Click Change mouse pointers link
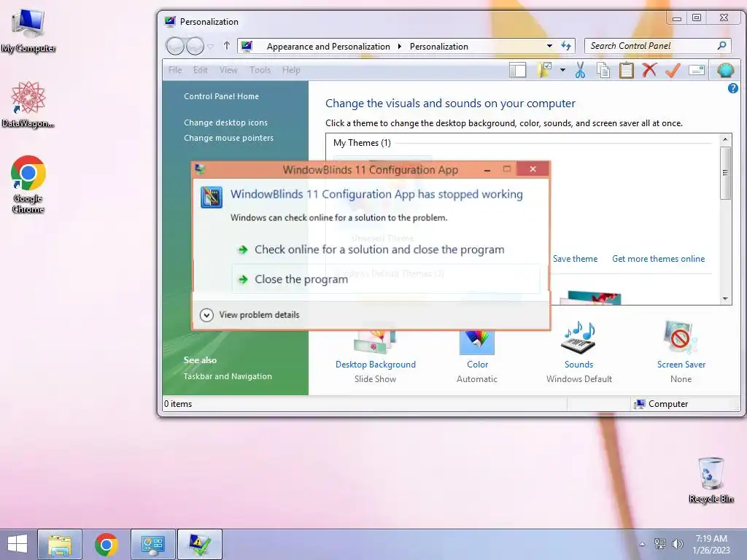 (228, 138)
